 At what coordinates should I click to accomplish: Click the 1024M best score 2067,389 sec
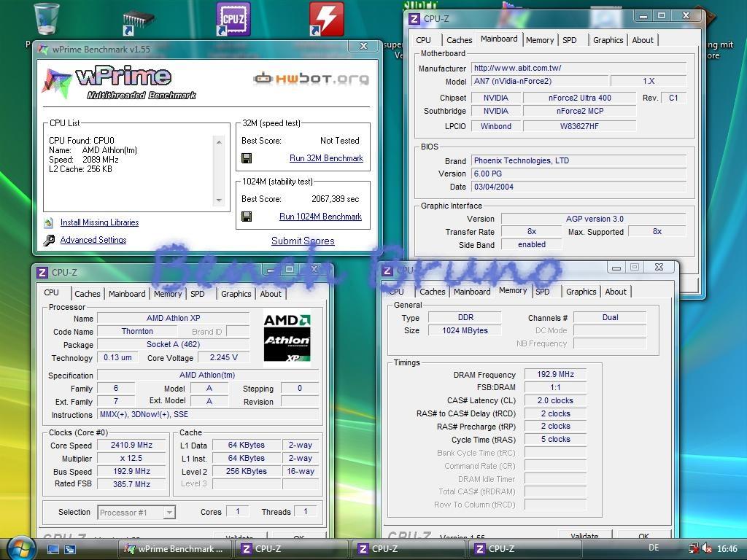336,199
